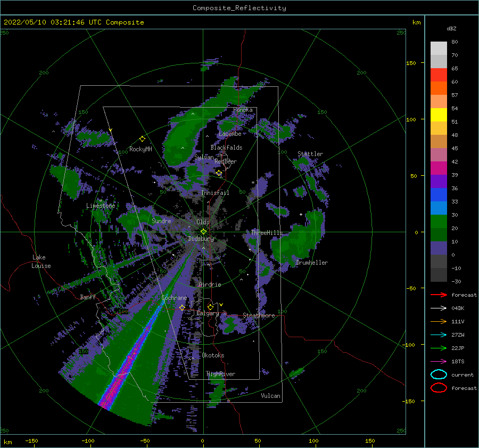This screenshot has height=448, width=479.
Task: Click the Limestone label
Action: click(x=101, y=206)
